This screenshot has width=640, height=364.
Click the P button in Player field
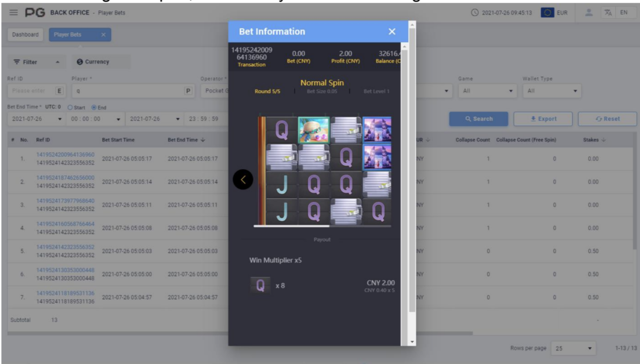pyautogui.click(x=188, y=91)
